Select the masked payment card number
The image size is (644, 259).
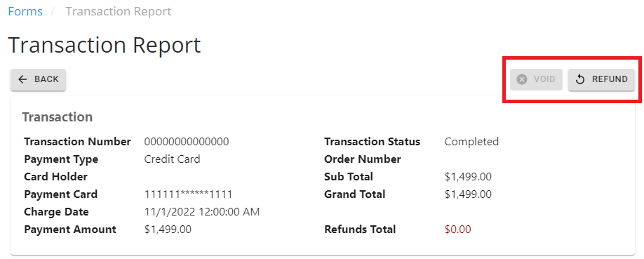(188, 194)
